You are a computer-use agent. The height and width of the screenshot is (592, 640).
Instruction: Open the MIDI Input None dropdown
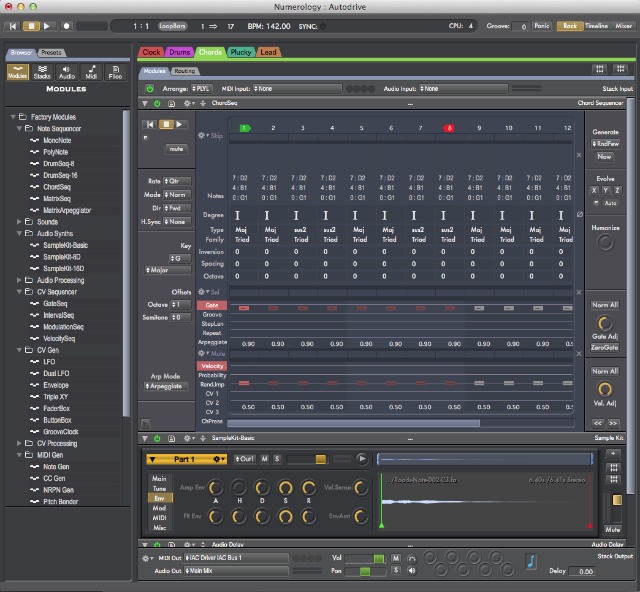pos(297,89)
